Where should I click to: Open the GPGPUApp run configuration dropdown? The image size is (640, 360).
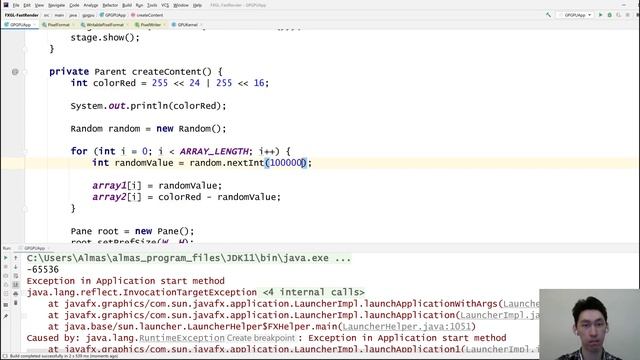pos(576,15)
